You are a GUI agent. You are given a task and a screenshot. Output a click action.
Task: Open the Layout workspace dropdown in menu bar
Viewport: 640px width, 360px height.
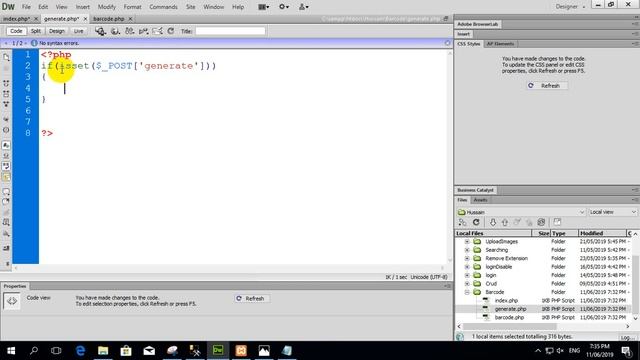pos(264,7)
